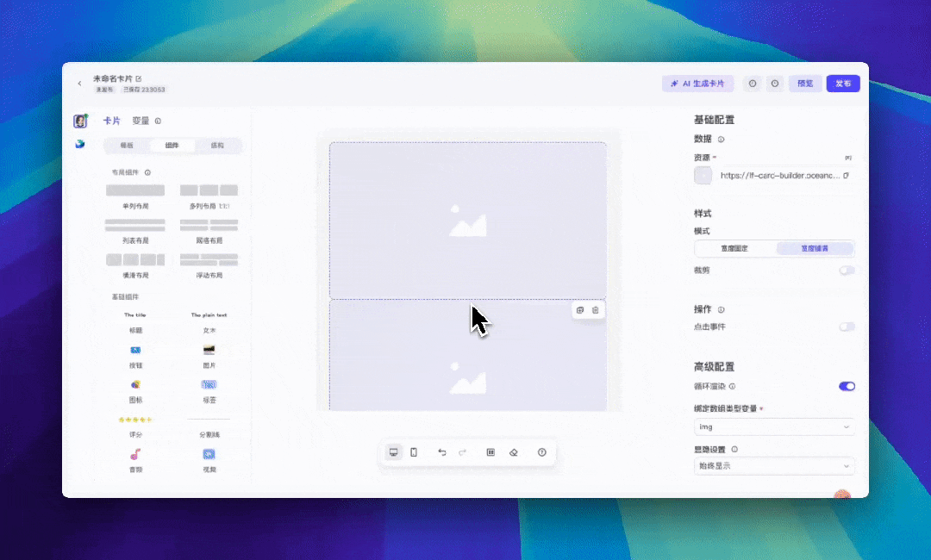This screenshot has width=931, height=560.
Task: Open help from bottom toolbar
Action: tap(542, 452)
